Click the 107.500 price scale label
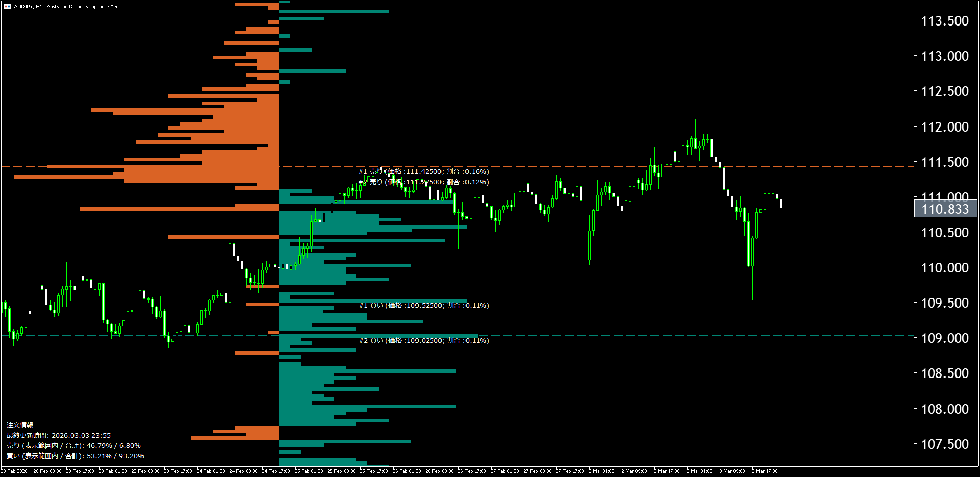 point(945,444)
